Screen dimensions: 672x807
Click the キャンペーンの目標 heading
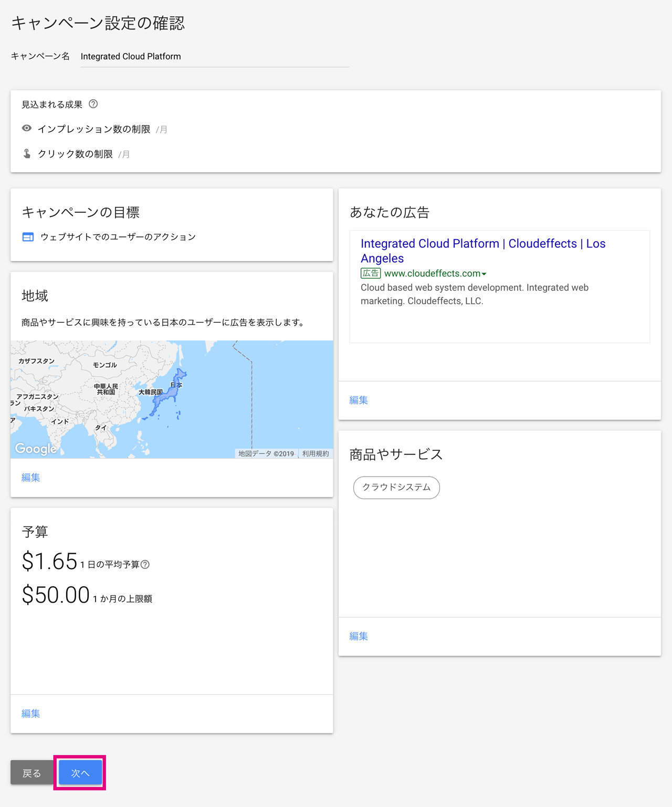(80, 212)
